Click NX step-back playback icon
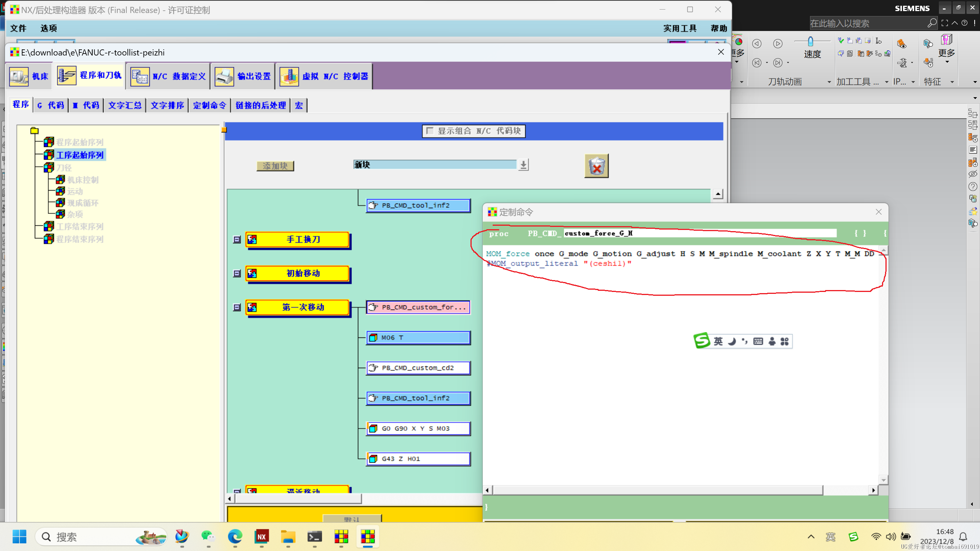The image size is (980, 551). (x=756, y=44)
